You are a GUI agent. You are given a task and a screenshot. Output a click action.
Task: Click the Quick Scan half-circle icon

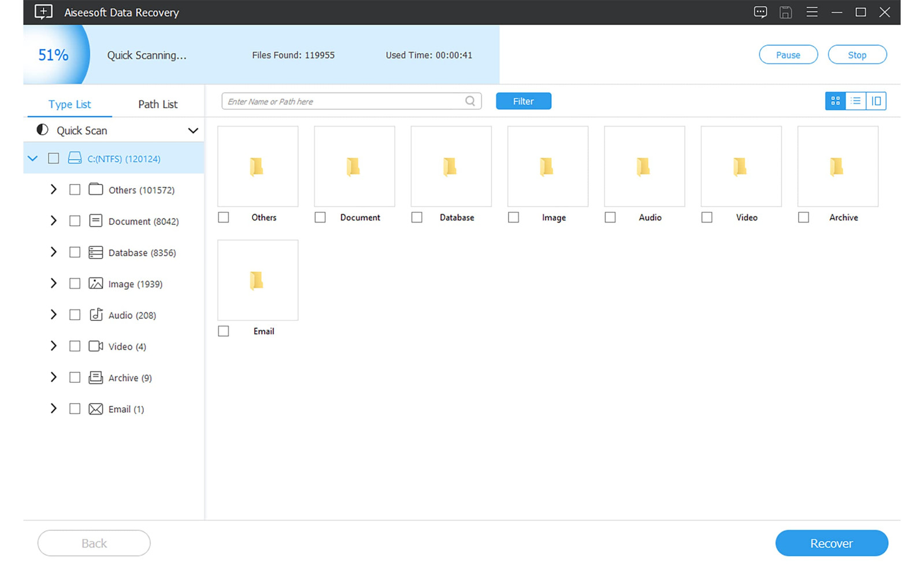point(42,130)
